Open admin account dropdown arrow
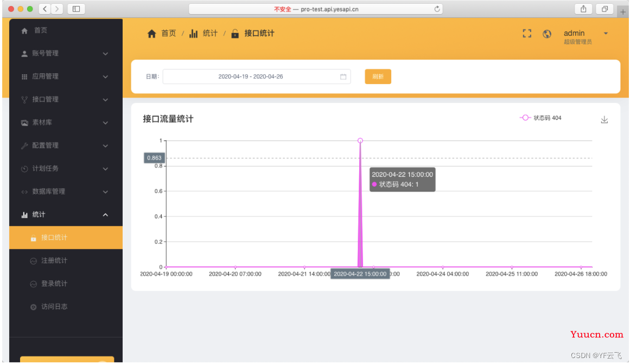 (606, 34)
